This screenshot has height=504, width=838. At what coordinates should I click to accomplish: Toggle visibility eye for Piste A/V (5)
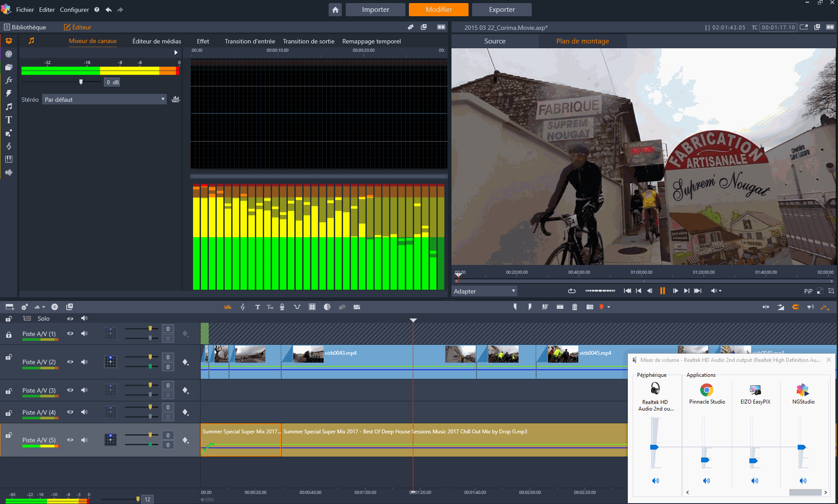coord(70,440)
